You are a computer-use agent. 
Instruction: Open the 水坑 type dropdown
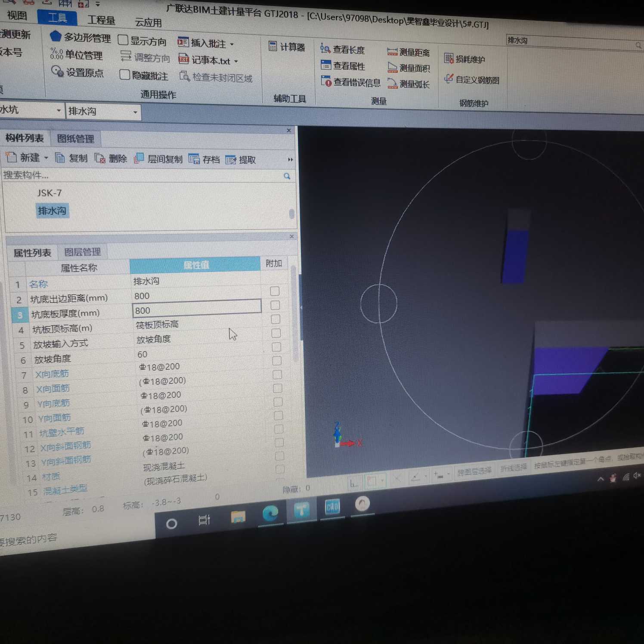[x=59, y=111]
